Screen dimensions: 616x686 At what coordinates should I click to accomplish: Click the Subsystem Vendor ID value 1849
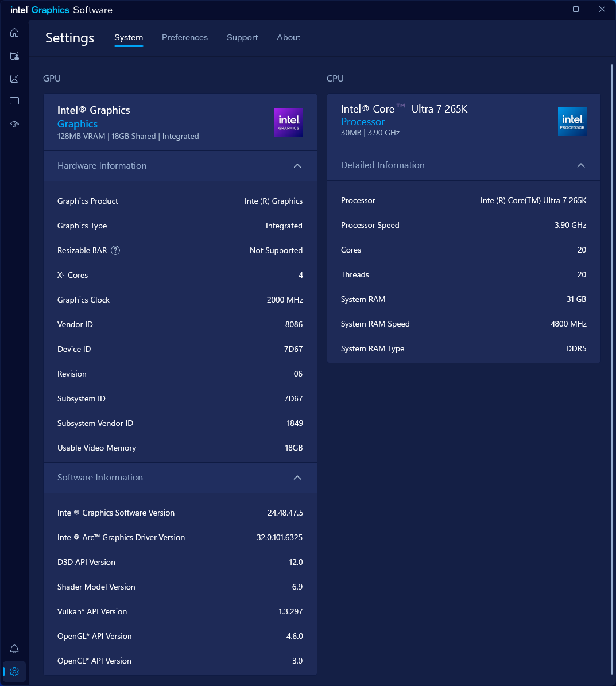coord(295,424)
